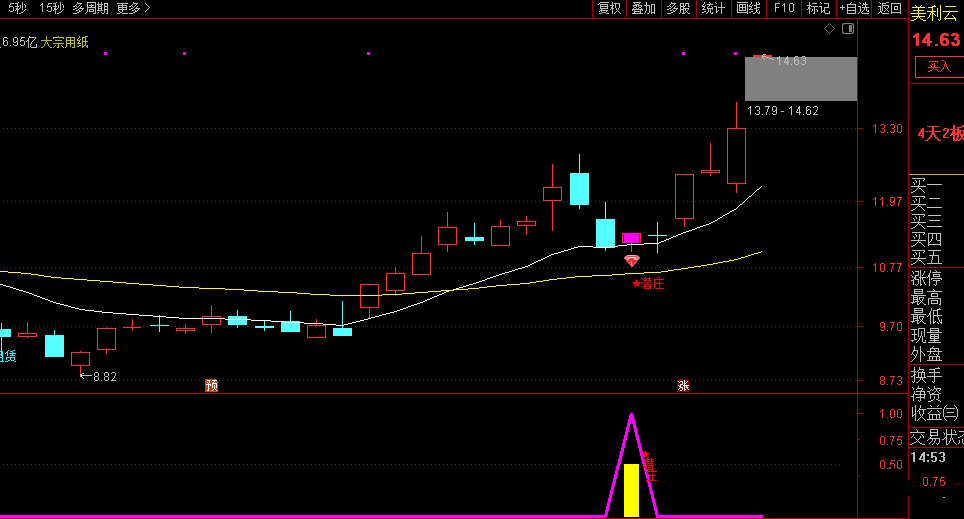
Task: Click the diamond icon above the chart
Action: pos(829,30)
